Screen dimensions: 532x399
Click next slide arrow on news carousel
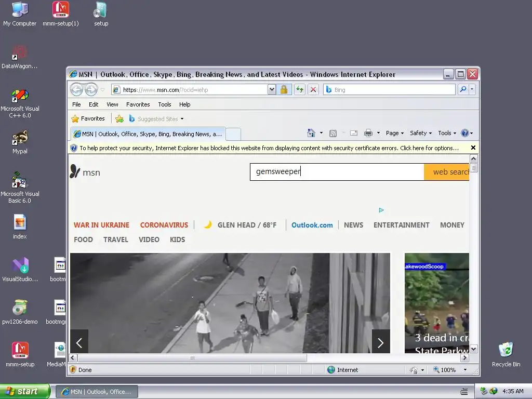pos(381,343)
